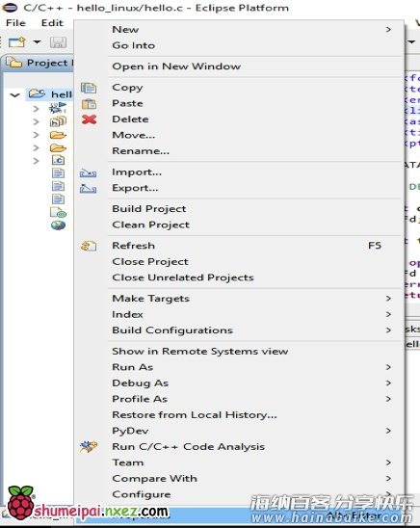Open the New wizard dropdown arrow
This screenshot has width=420, height=528.
coord(37,42)
